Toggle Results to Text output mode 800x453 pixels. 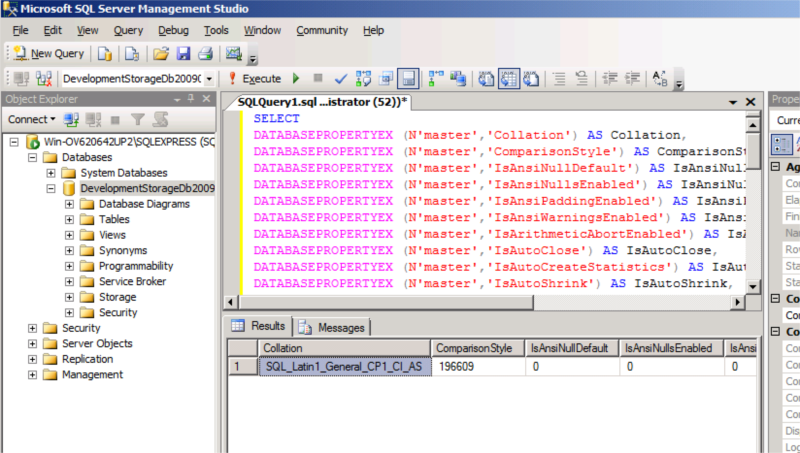tap(486, 78)
